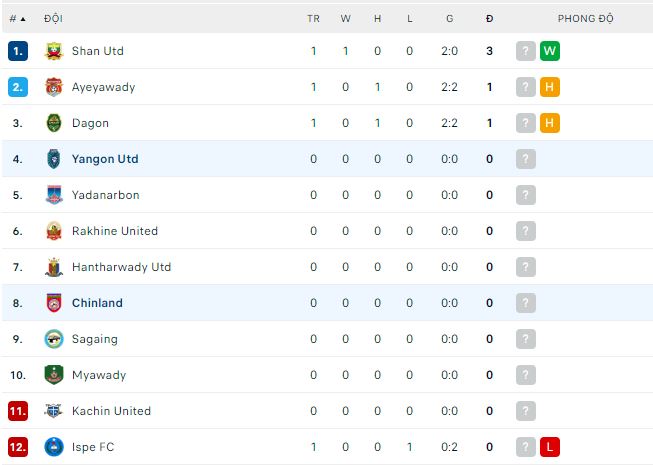The height and width of the screenshot is (465, 653).
Task: Click Ayeyawady's orange H form badge
Action: click(549, 87)
